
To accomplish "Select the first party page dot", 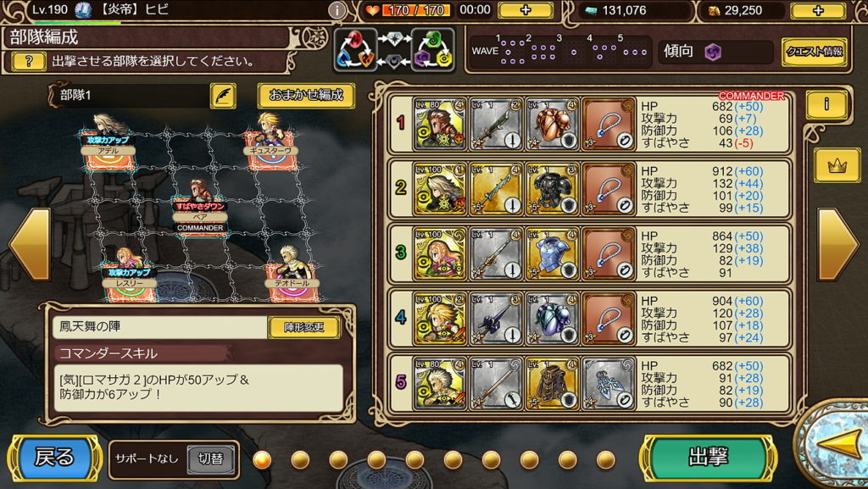I will click(x=262, y=459).
